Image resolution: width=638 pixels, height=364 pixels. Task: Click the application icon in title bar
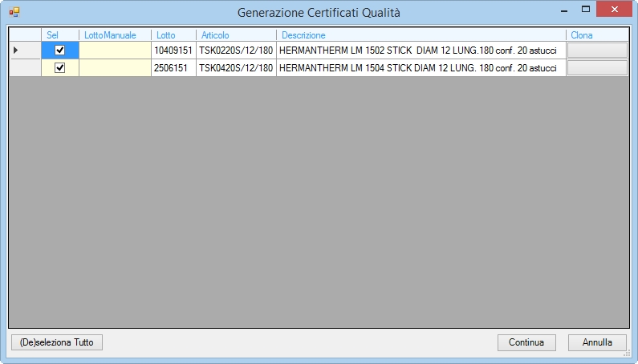click(14, 12)
